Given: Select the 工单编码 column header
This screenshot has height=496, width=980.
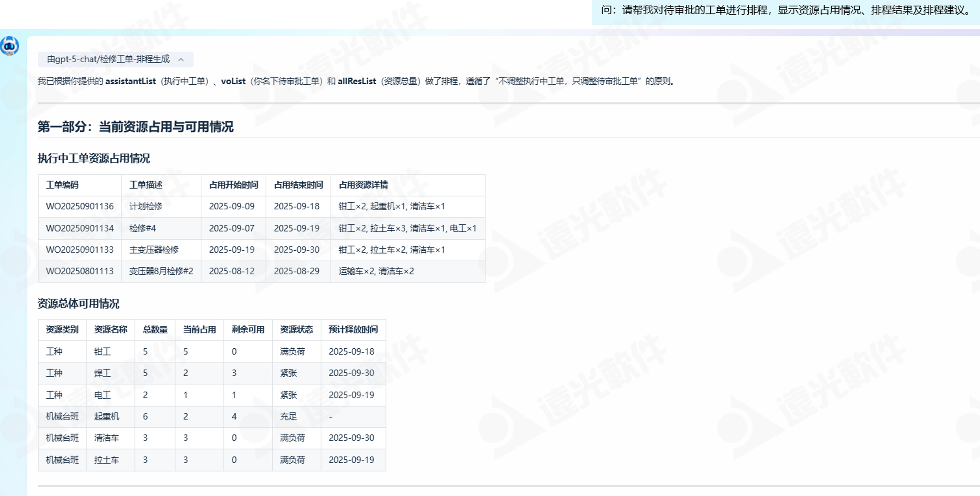Looking at the screenshot, I should (63, 185).
